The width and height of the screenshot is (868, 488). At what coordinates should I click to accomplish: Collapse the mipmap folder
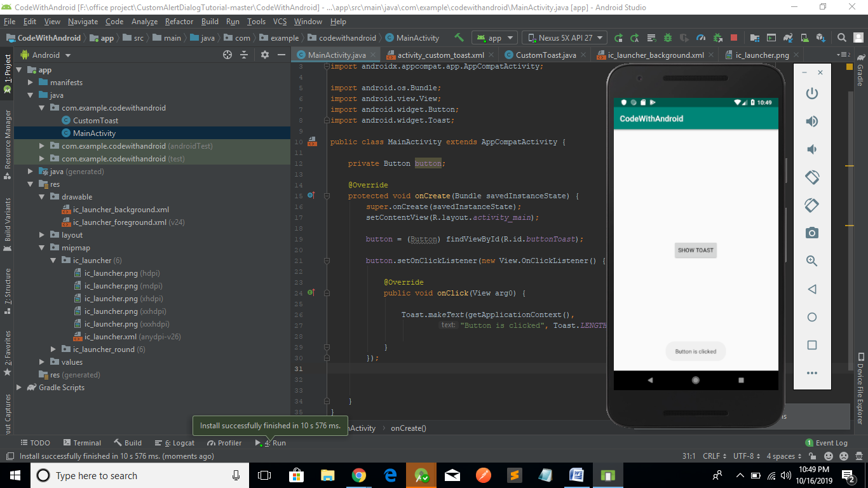(x=42, y=247)
